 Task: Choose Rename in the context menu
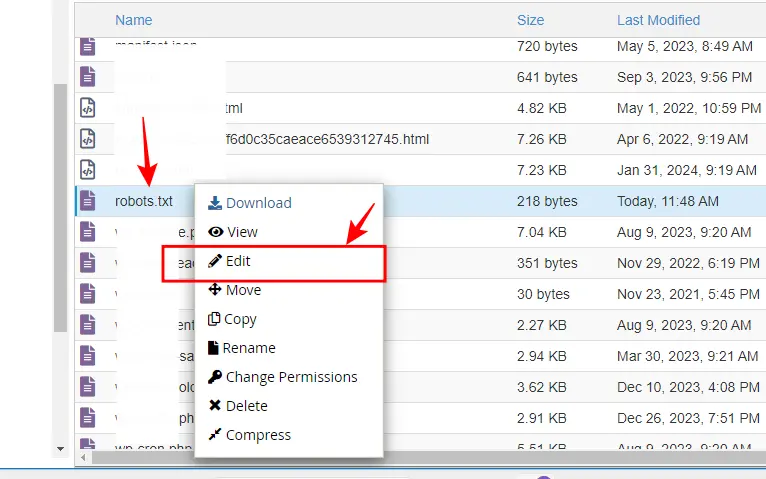click(241, 348)
